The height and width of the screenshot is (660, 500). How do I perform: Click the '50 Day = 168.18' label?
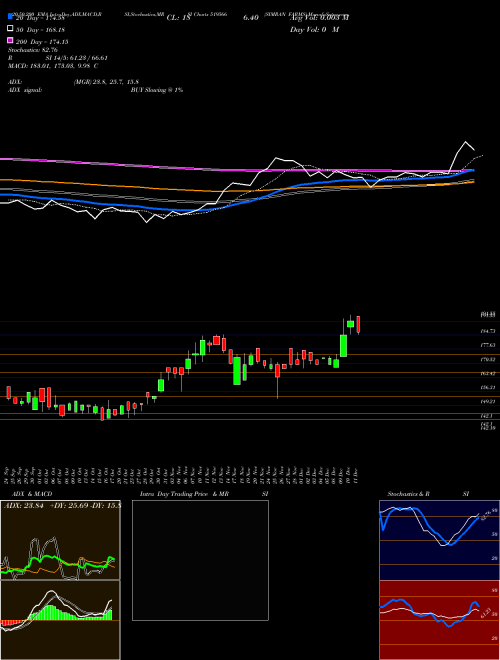(x=42, y=30)
